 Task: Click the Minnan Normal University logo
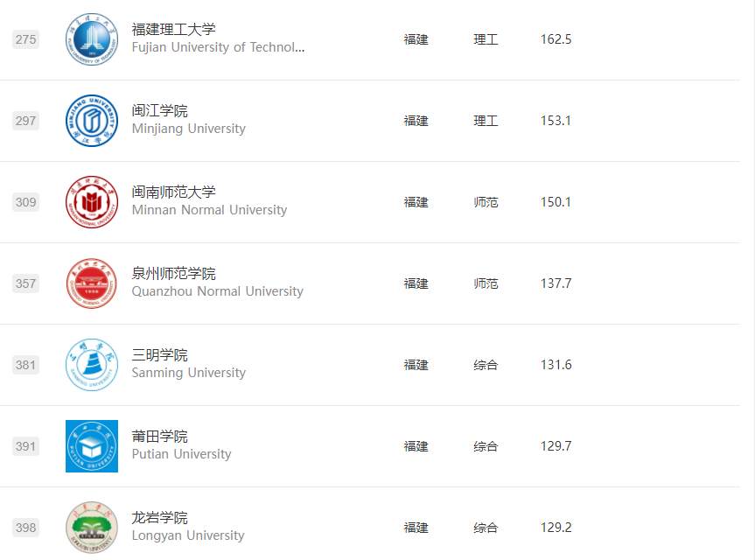click(x=92, y=202)
